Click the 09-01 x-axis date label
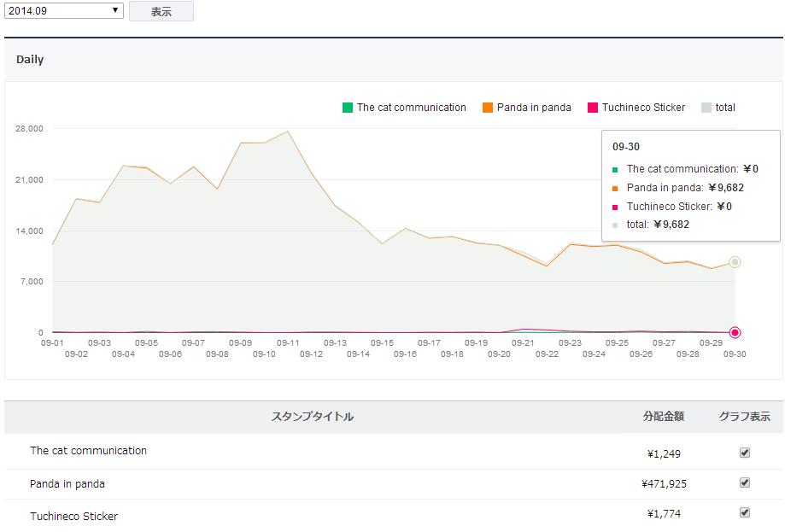Viewport: 785px width, 532px height. [53, 342]
